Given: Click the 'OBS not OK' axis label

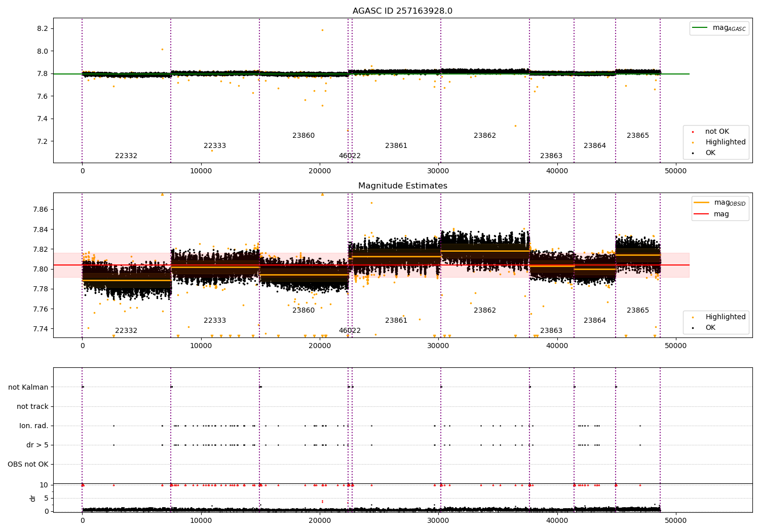Looking at the screenshot, I should click(28, 464).
